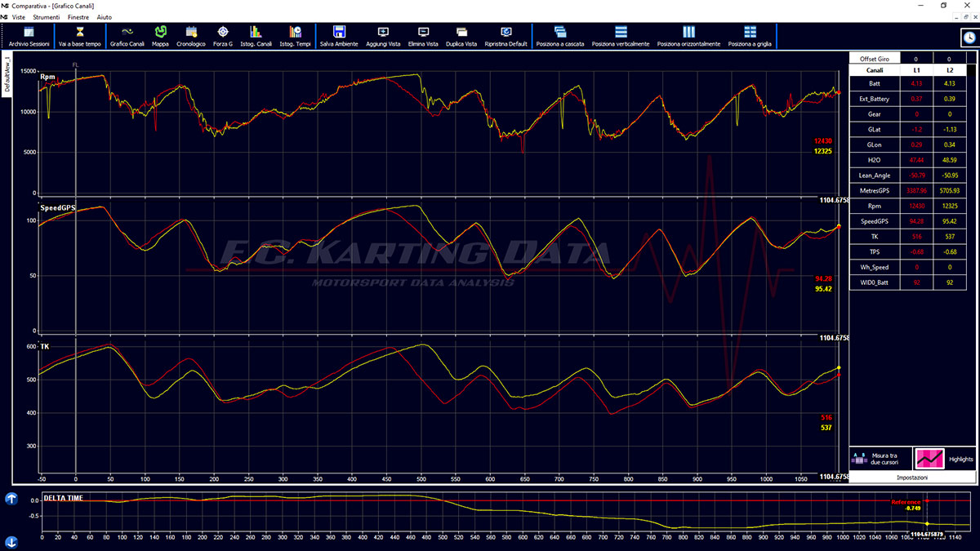Click the yellow Delta Time cursor marker
The image size is (980, 551).
[x=927, y=523]
